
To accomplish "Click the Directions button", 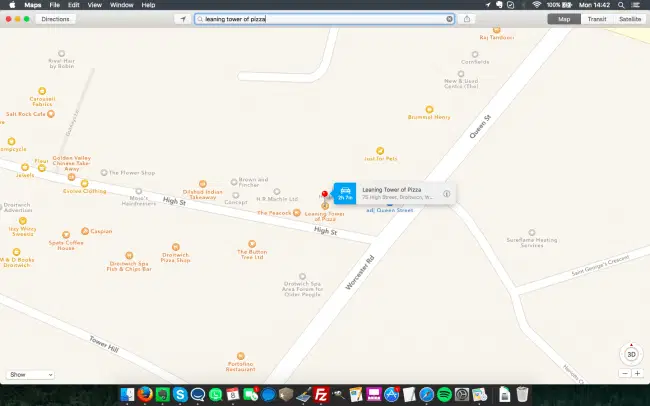I will [x=55, y=19].
